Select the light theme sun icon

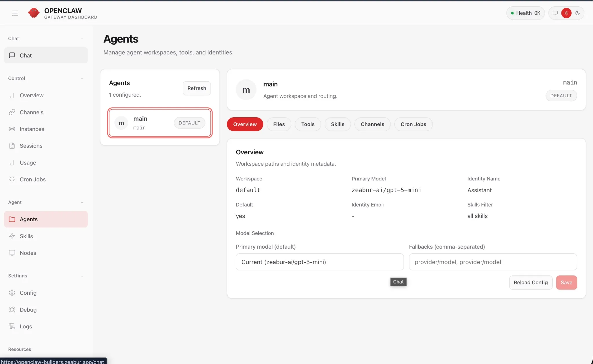[x=566, y=13]
